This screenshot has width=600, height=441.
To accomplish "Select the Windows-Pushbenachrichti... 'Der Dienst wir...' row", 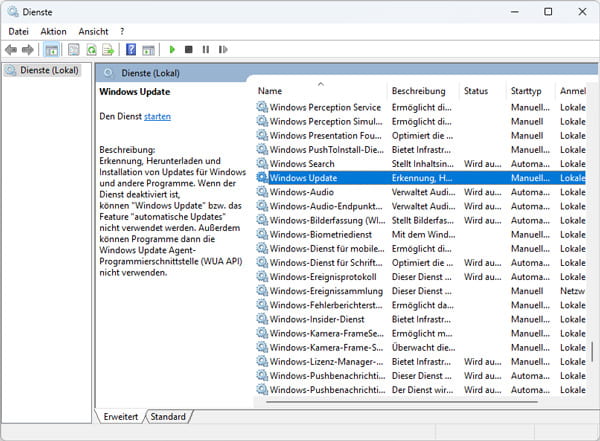I will [x=421, y=390].
